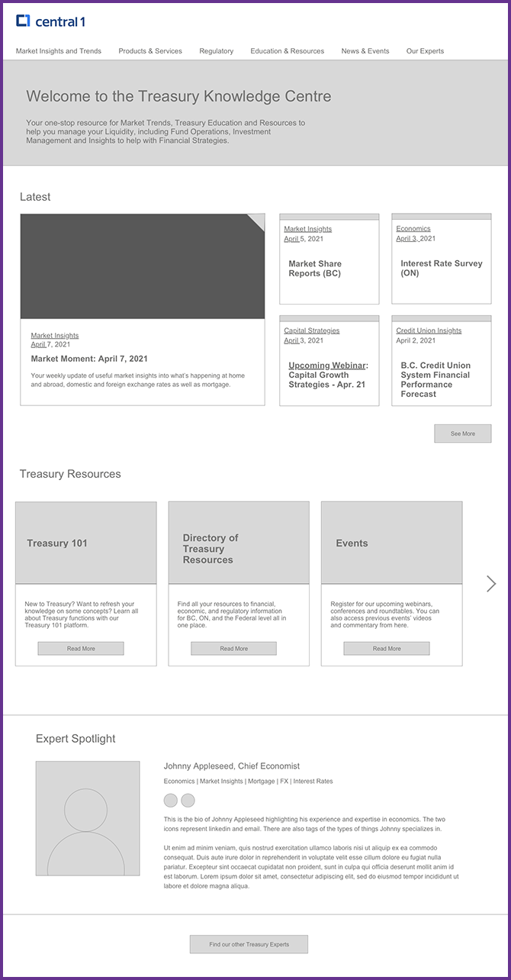
Task: Open the Johnny Appleseed profile photo placeholder
Action: click(x=88, y=818)
